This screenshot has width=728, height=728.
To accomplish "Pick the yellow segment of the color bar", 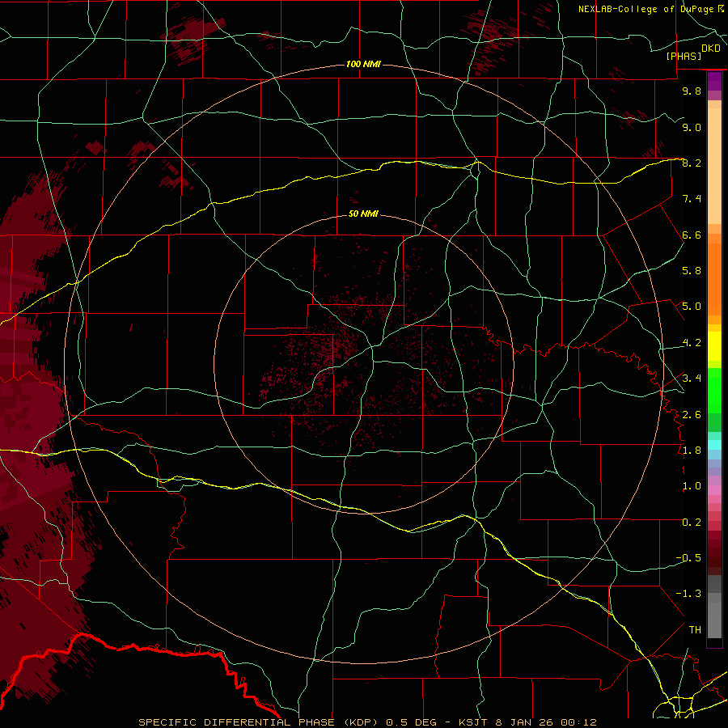I will point(714,346).
